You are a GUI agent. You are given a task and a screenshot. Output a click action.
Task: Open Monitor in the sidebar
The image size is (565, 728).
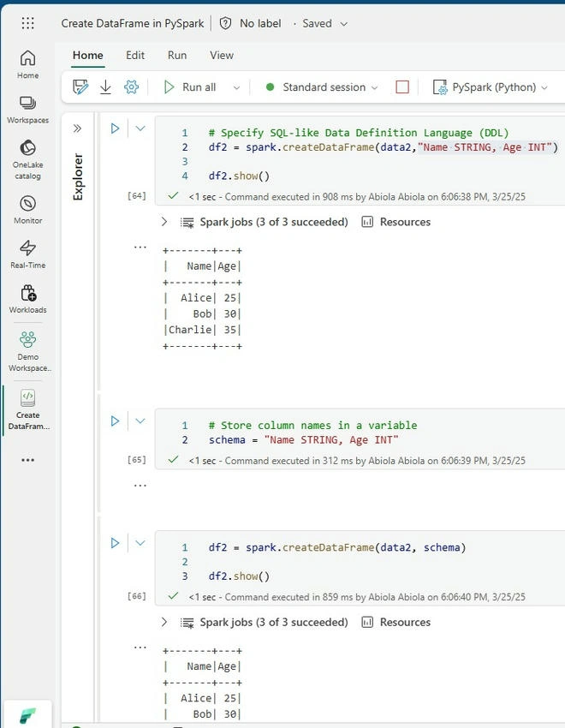28,210
